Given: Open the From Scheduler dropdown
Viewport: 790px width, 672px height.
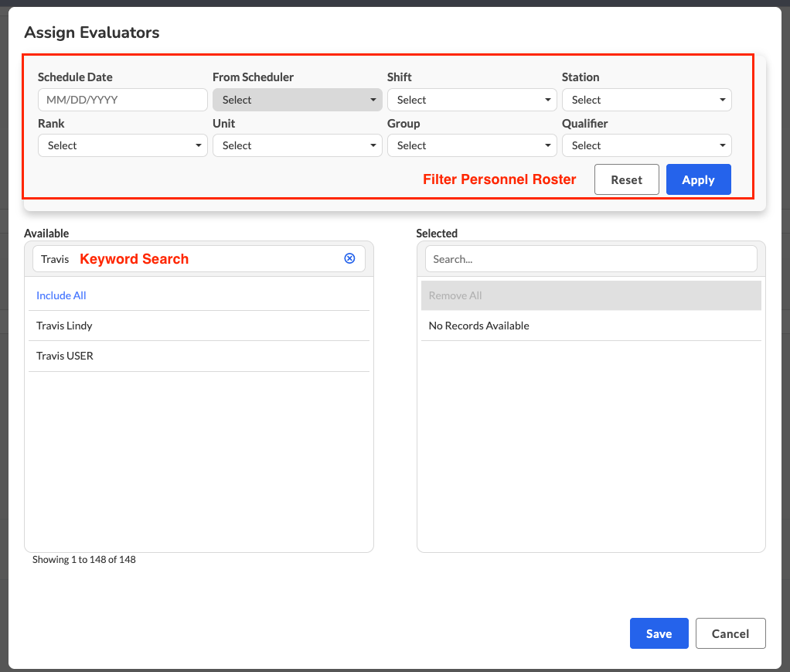Looking at the screenshot, I should 298,100.
